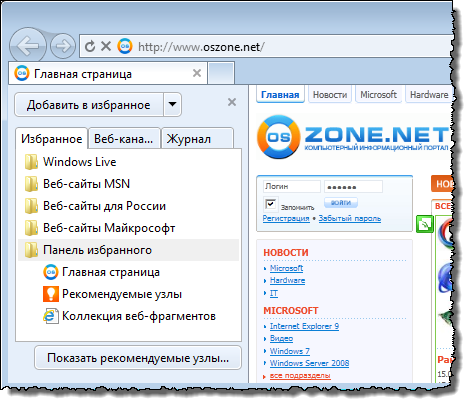Click Добавить в избранное button
The image size is (472, 406).
pyautogui.click(x=89, y=105)
